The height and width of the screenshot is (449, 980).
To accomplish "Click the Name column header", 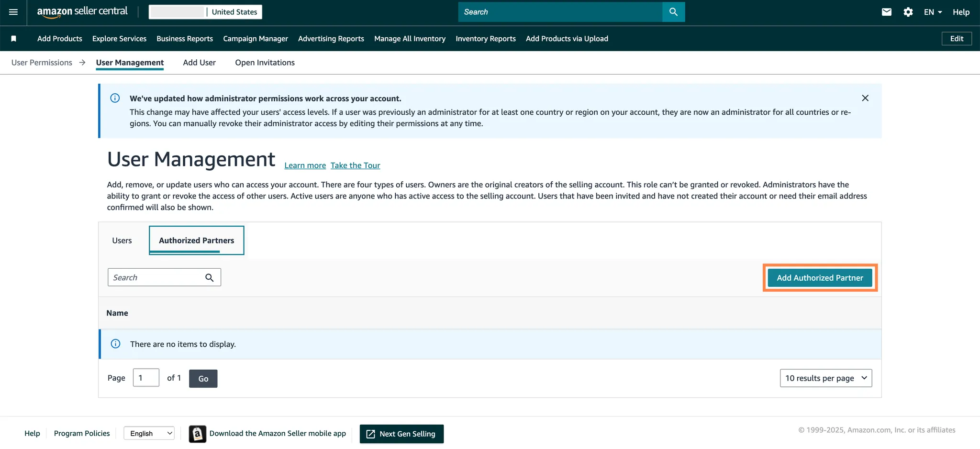I will pyautogui.click(x=117, y=313).
